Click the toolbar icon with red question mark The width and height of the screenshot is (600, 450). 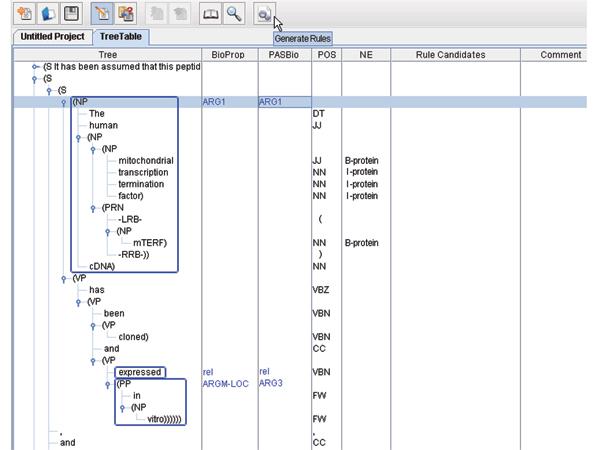point(126,13)
